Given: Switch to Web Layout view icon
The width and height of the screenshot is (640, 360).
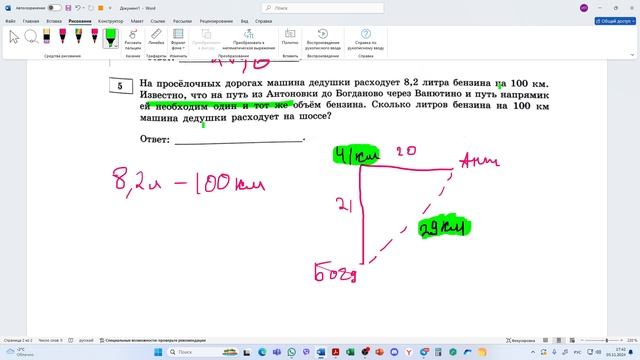Looking at the screenshot, I should pos(572,340).
